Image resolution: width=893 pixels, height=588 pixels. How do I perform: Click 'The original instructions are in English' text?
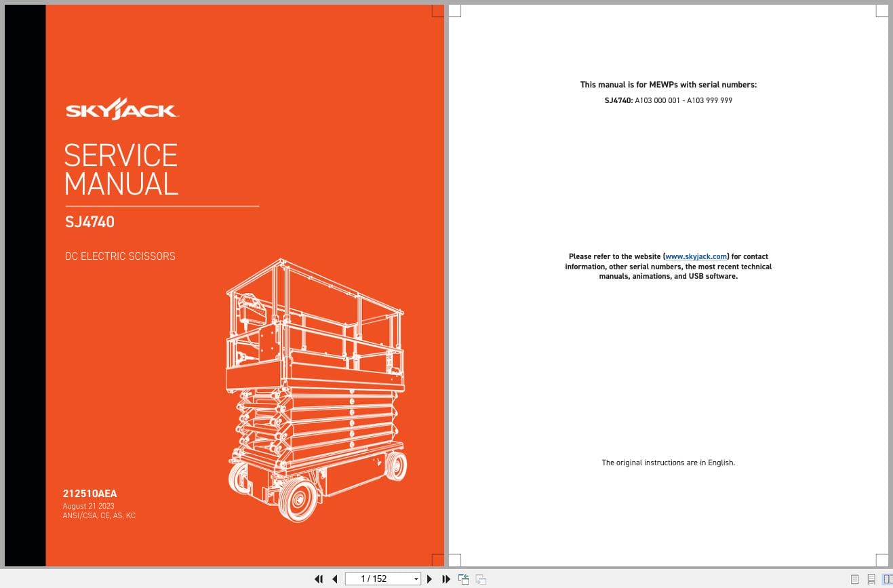(x=669, y=463)
